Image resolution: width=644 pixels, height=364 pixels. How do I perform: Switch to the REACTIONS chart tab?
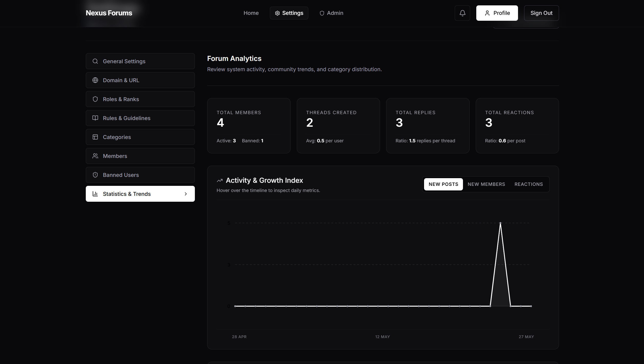pos(529,184)
